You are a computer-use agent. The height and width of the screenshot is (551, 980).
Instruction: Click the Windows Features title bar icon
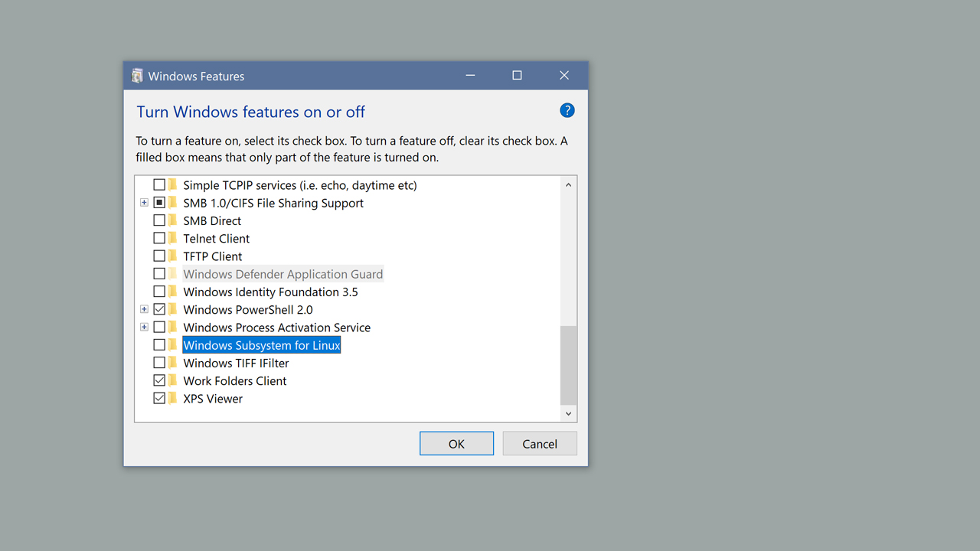pos(136,75)
